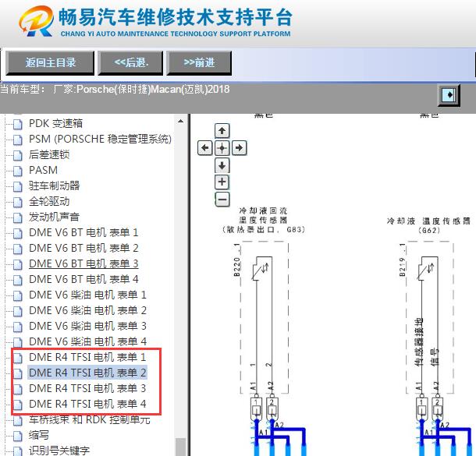476x456 pixels.
Task: Click document icon beside DME V6 BT 表单 4
Action: point(18,280)
